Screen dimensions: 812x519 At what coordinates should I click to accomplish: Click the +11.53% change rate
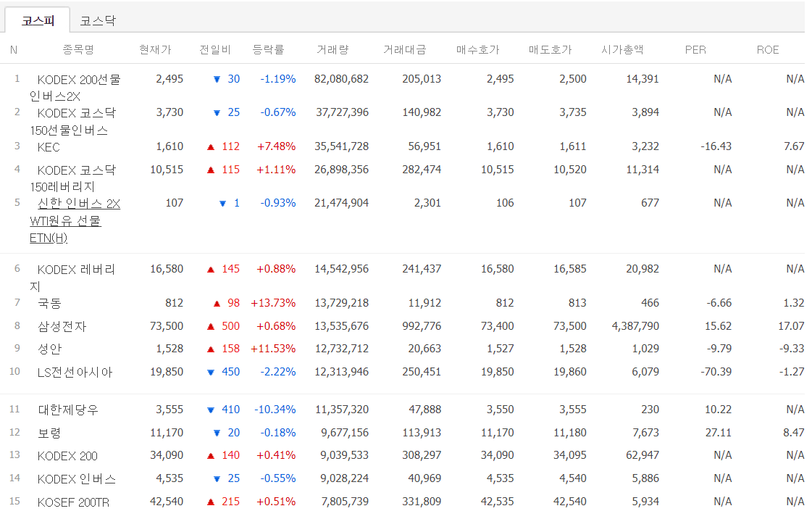(x=273, y=349)
